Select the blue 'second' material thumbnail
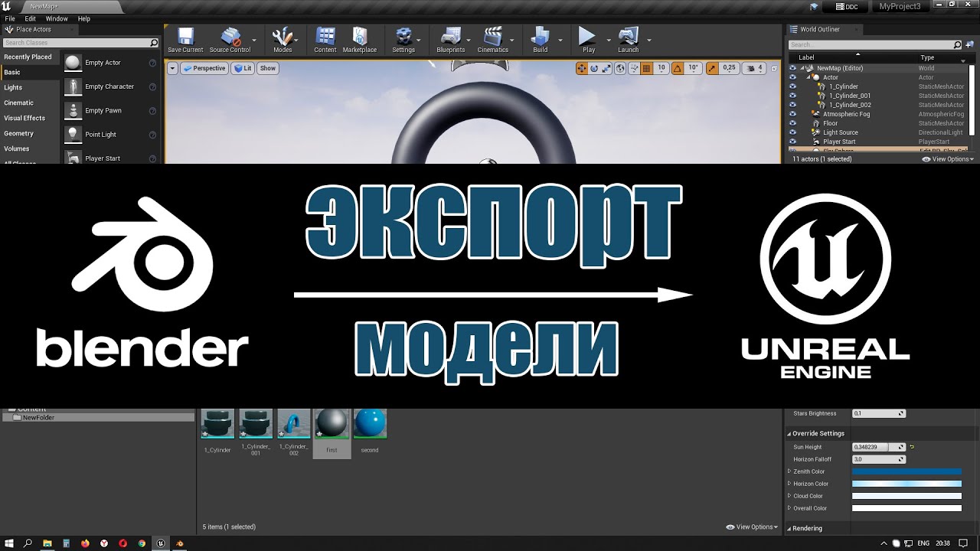This screenshot has width=980, height=551. pyautogui.click(x=370, y=424)
